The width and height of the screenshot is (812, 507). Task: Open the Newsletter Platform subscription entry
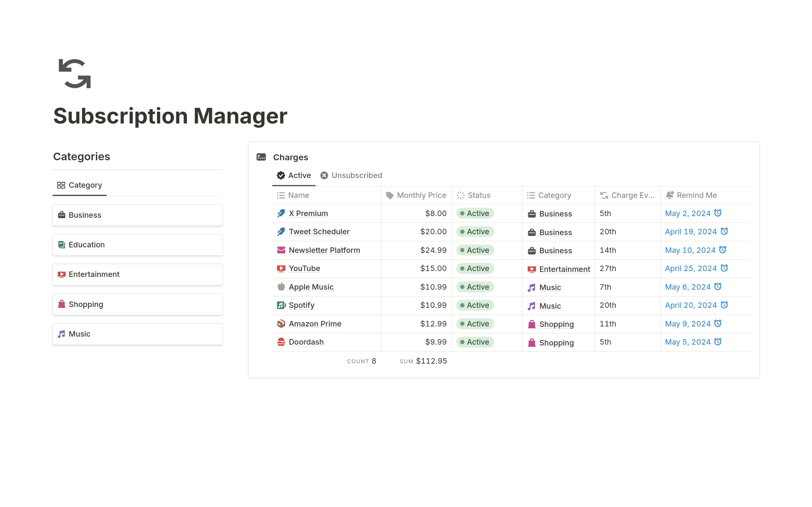tap(324, 250)
